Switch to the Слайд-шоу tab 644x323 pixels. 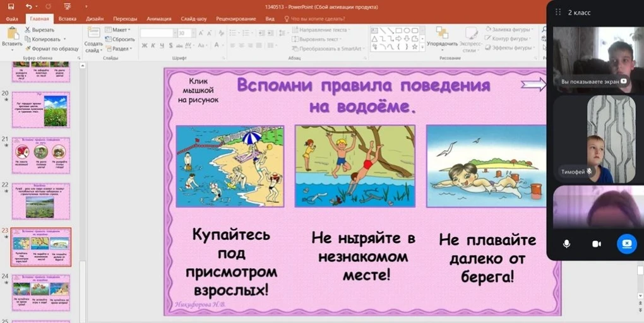click(x=193, y=19)
